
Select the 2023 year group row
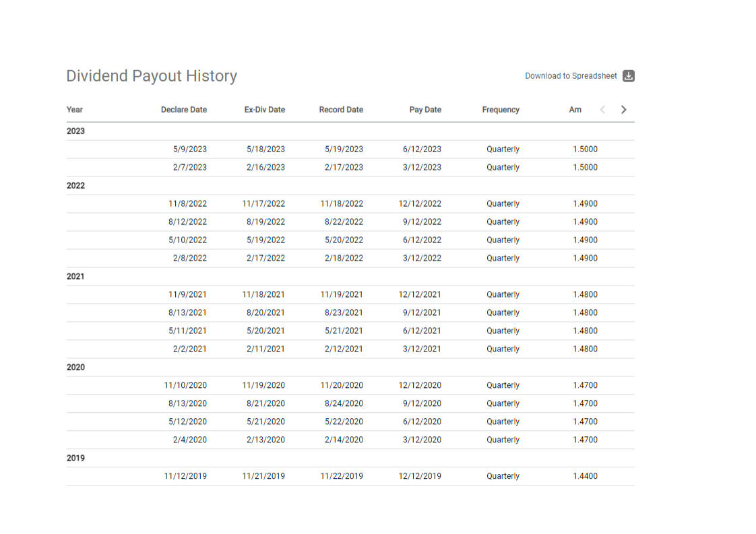tap(350, 131)
